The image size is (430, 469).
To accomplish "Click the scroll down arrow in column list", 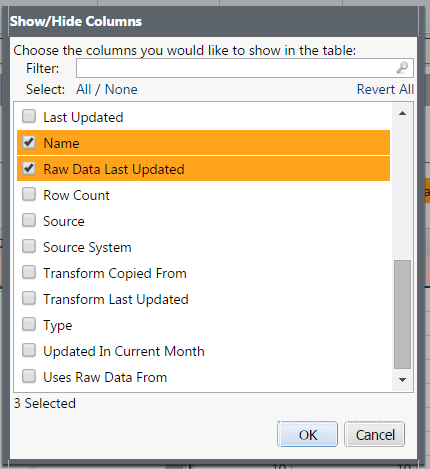I will 402,380.
